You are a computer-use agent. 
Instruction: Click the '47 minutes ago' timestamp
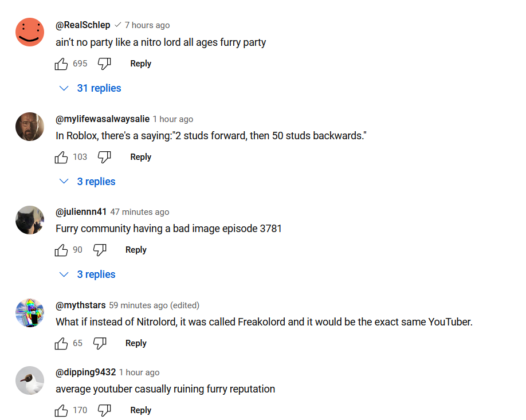point(140,212)
